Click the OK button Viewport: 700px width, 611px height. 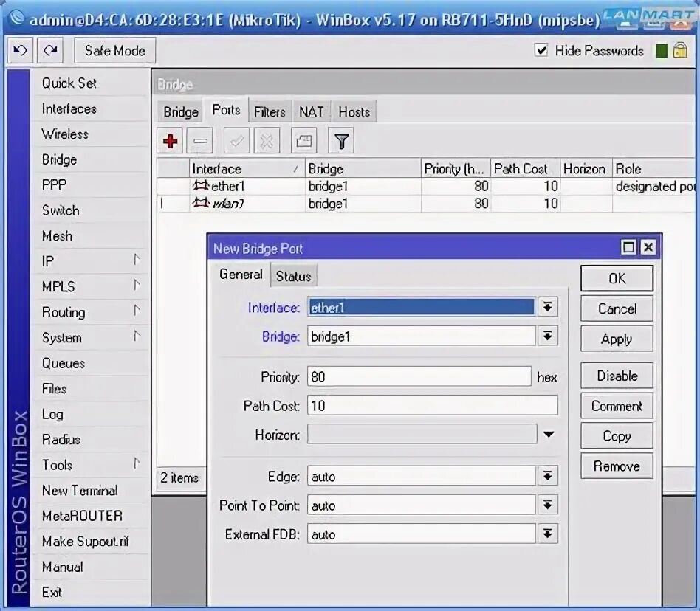(x=617, y=278)
